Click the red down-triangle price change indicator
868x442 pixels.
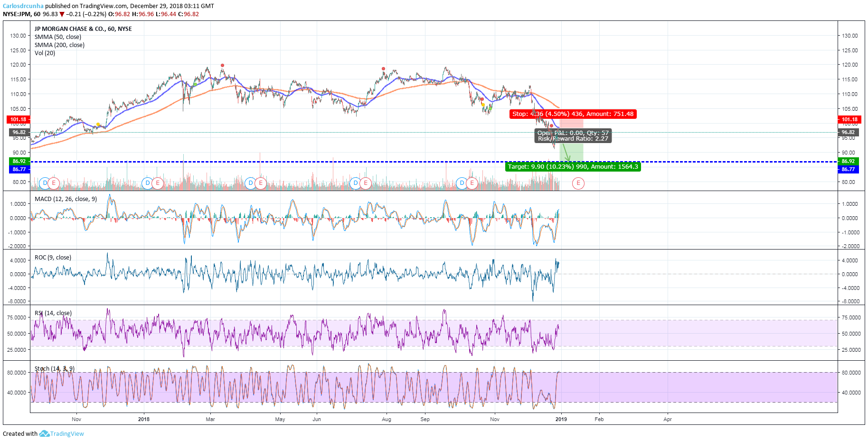click(x=62, y=14)
